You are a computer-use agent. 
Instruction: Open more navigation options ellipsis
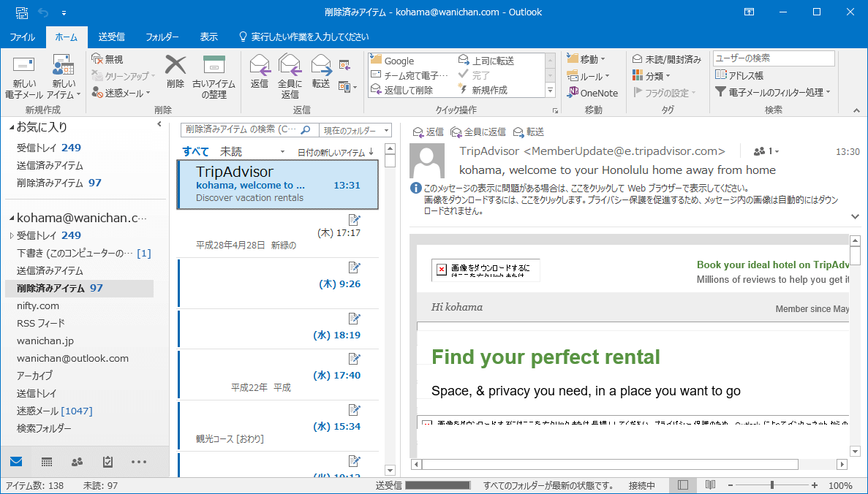click(138, 462)
